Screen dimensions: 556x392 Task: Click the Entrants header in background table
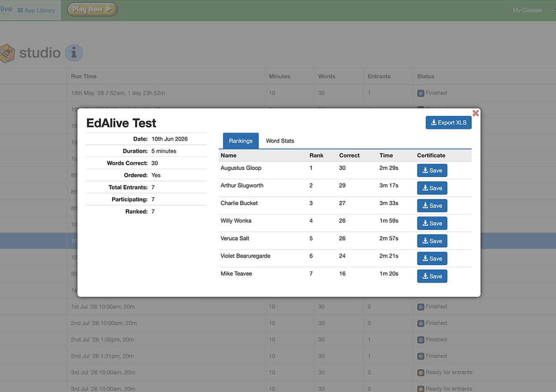379,76
